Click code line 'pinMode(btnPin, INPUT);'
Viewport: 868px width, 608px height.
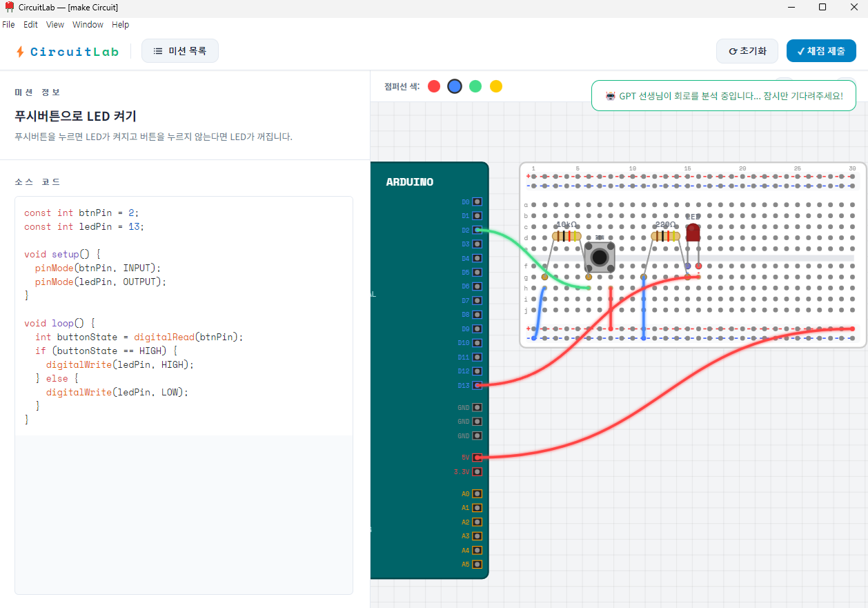(97, 268)
